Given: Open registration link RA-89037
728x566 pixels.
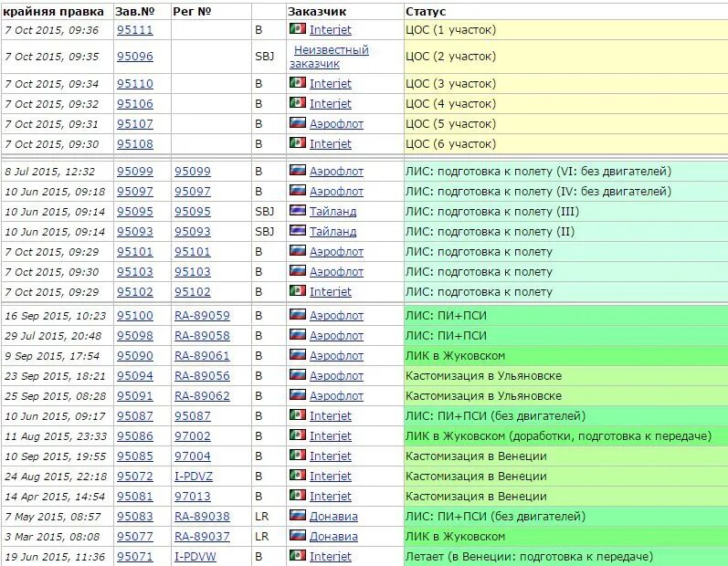Looking at the screenshot, I should (x=202, y=536).
